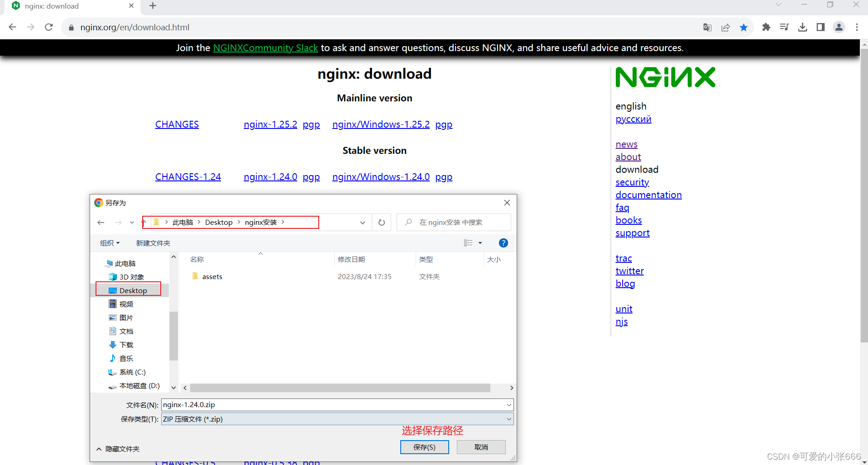Click the search box in nginx安装
The width and height of the screenshot is (868, 465).
pyautogui.click(x=454, y=223)
